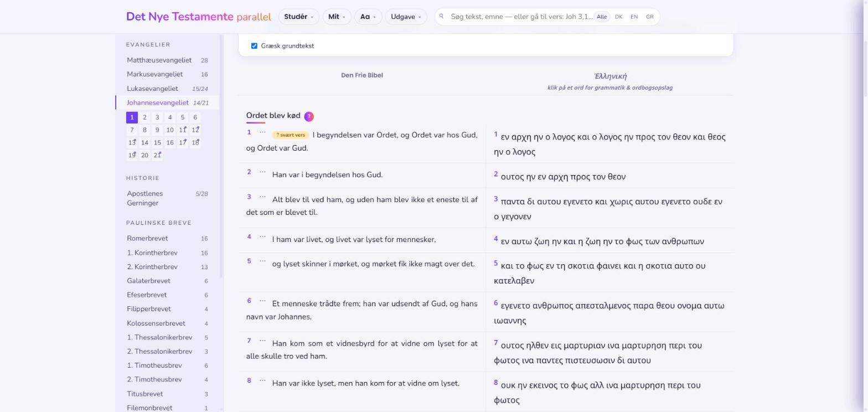The height and width of the screenshot is (412, 868).
Task: Go to chapter 1 of Johannesevangeliet
Action: point(132,117)
